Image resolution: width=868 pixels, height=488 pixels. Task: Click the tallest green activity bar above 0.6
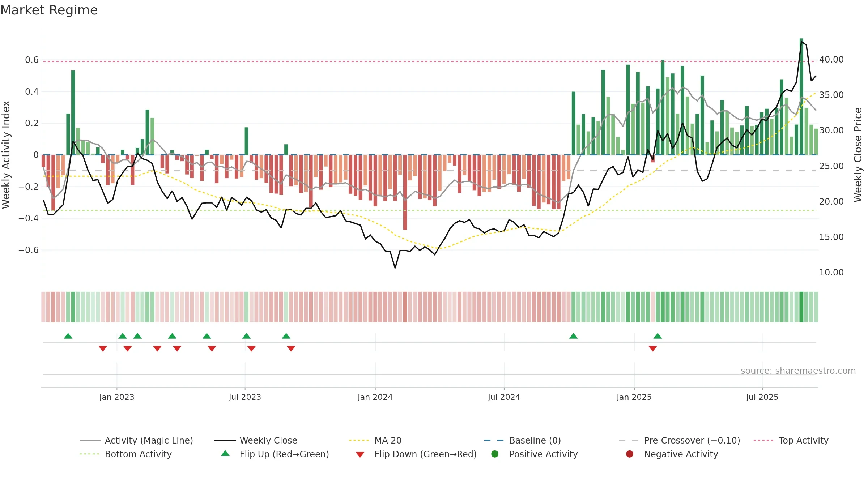[801, 97]
